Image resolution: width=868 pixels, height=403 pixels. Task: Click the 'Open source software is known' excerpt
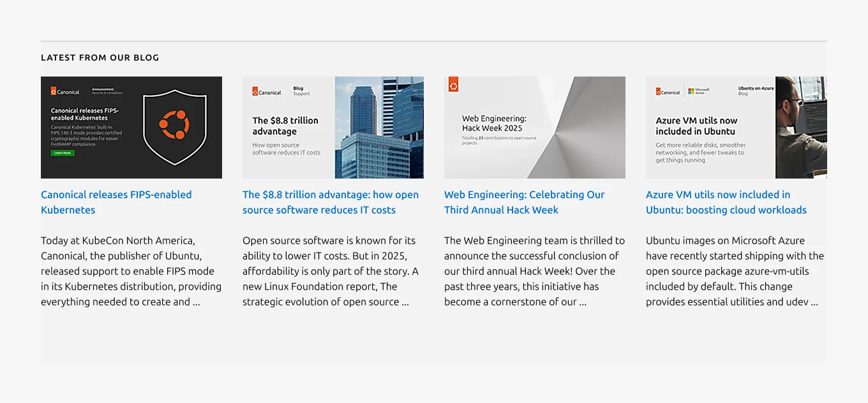point(331,271)
